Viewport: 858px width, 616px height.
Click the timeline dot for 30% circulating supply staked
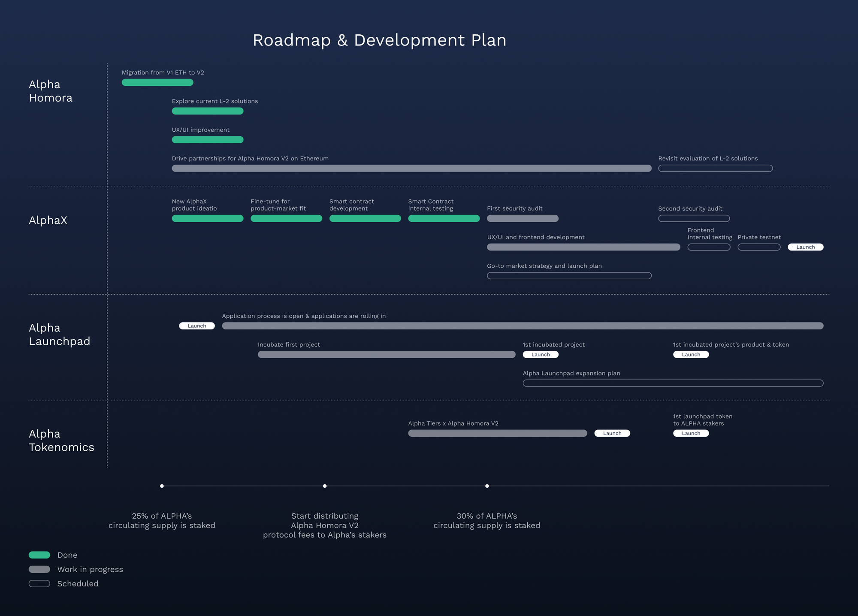coord(487,486)
